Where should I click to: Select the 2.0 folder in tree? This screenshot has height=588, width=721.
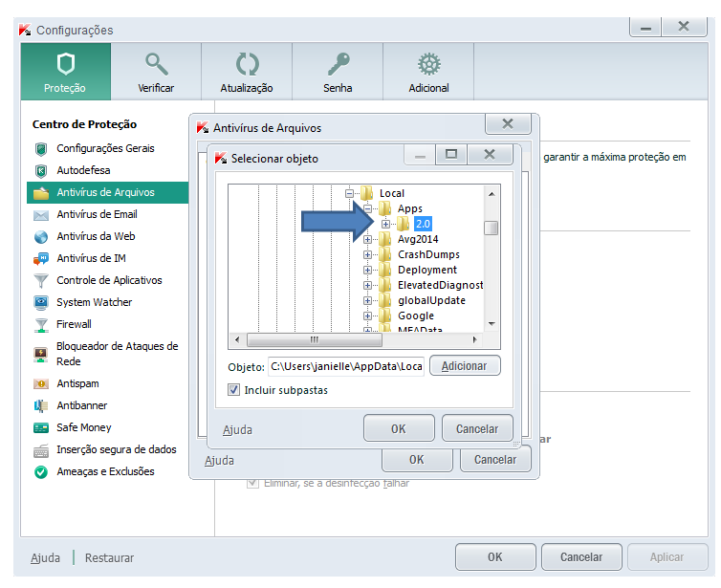click(423, 224)
